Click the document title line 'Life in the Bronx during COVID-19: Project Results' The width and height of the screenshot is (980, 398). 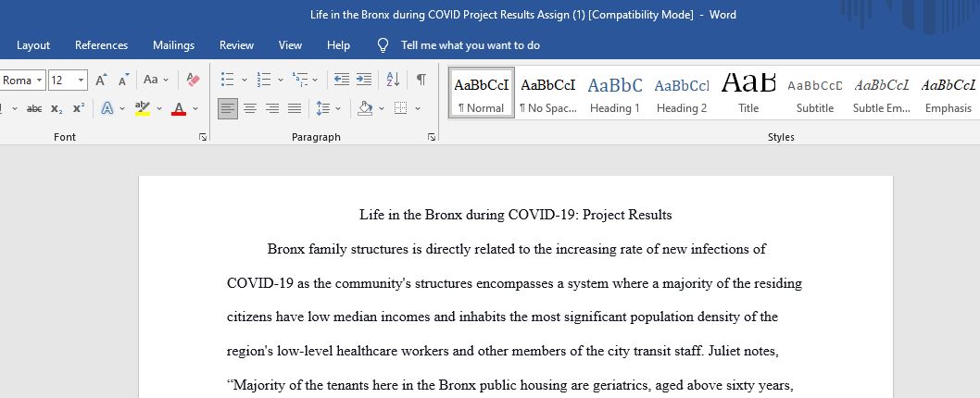516,215
